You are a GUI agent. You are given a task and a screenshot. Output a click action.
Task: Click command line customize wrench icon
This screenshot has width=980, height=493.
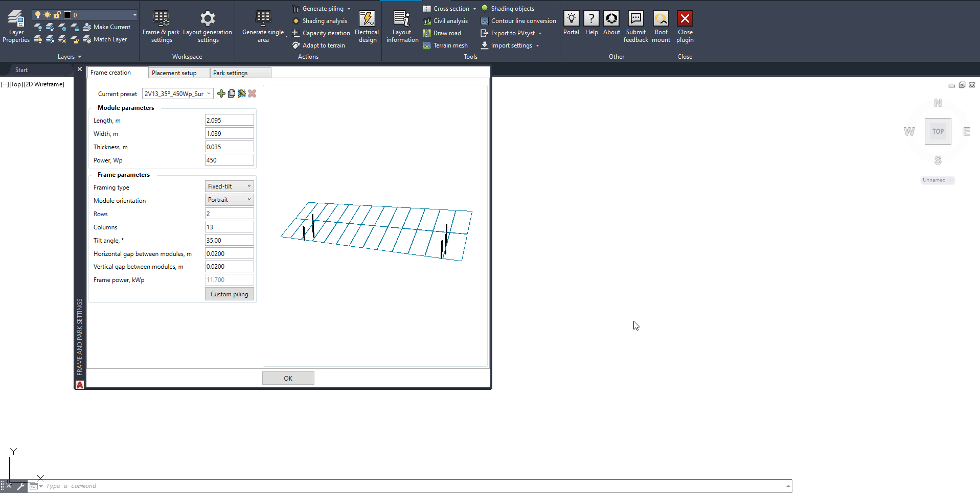coord(20,486)
